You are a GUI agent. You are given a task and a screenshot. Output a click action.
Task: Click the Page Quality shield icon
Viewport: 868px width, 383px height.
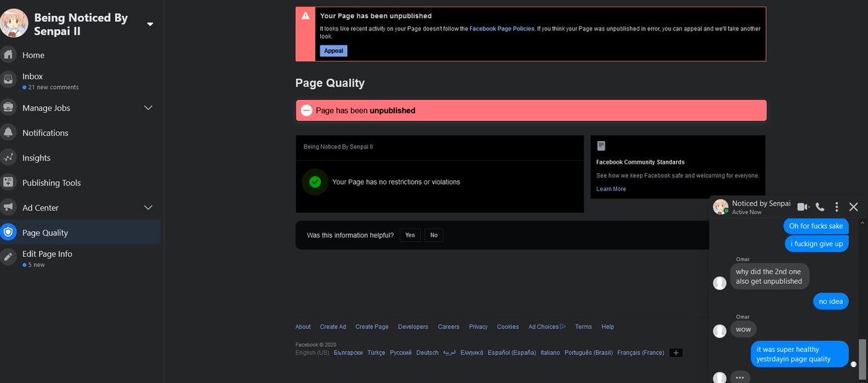[9, 232]
